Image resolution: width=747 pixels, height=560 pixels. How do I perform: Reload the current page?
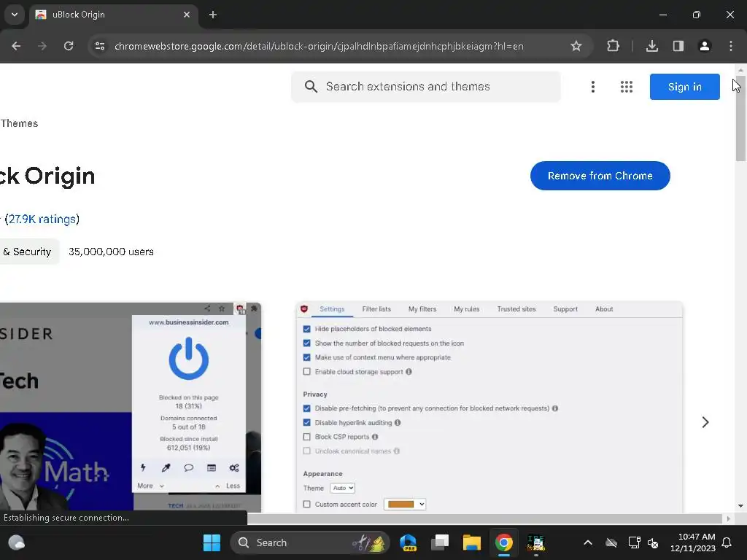pyautogui.click(x=69, y=46)
